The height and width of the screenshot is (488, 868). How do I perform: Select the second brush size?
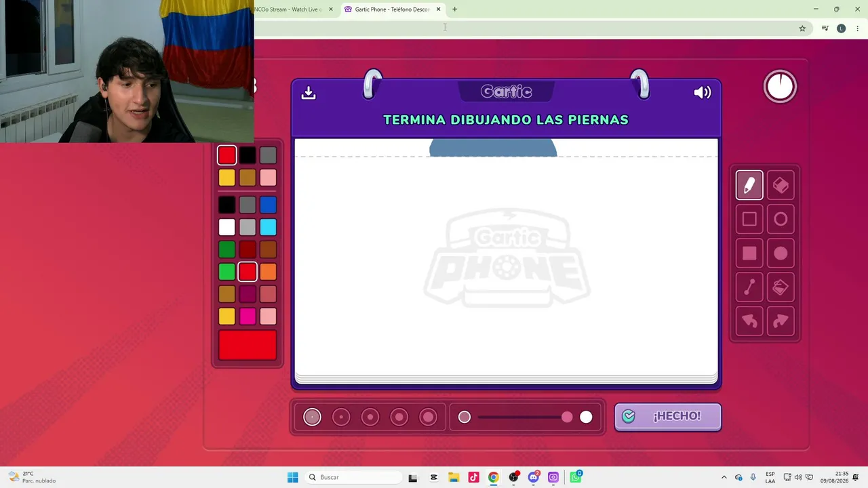point(341,417)
